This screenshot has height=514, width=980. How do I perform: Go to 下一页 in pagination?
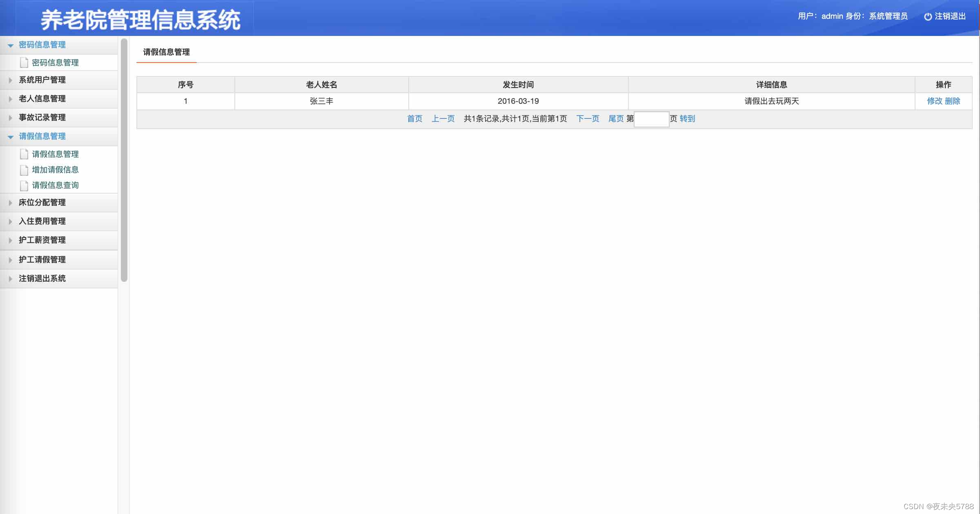(588, 118)
